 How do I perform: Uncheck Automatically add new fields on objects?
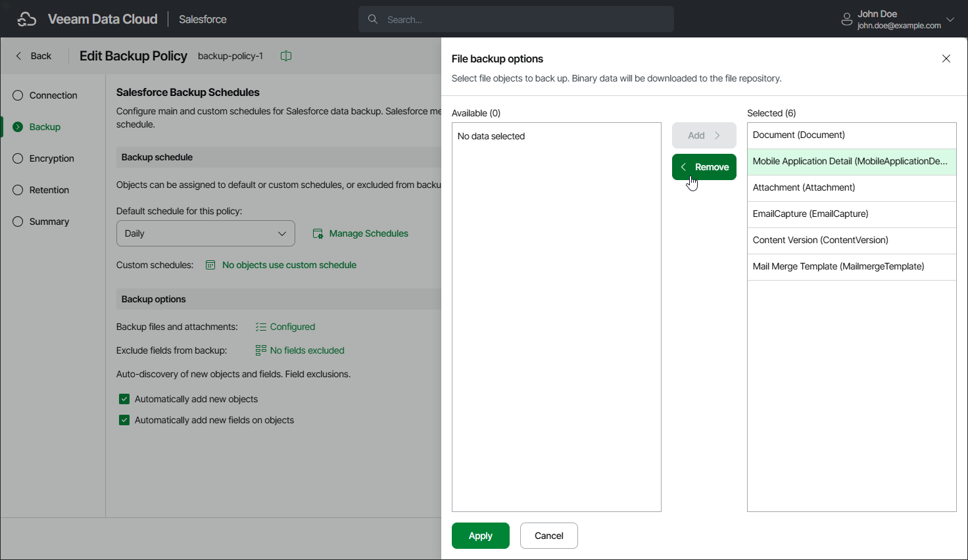[124, 420]
